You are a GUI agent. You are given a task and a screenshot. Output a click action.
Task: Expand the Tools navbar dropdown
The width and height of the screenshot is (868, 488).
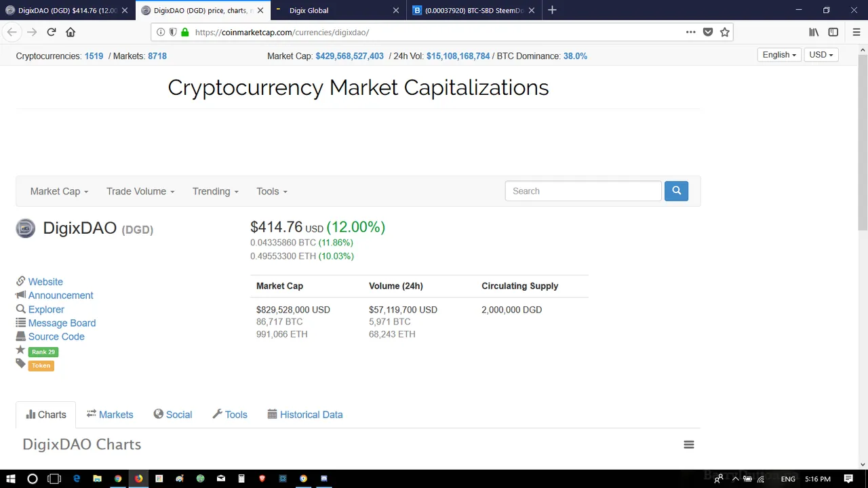coord(272,191)
